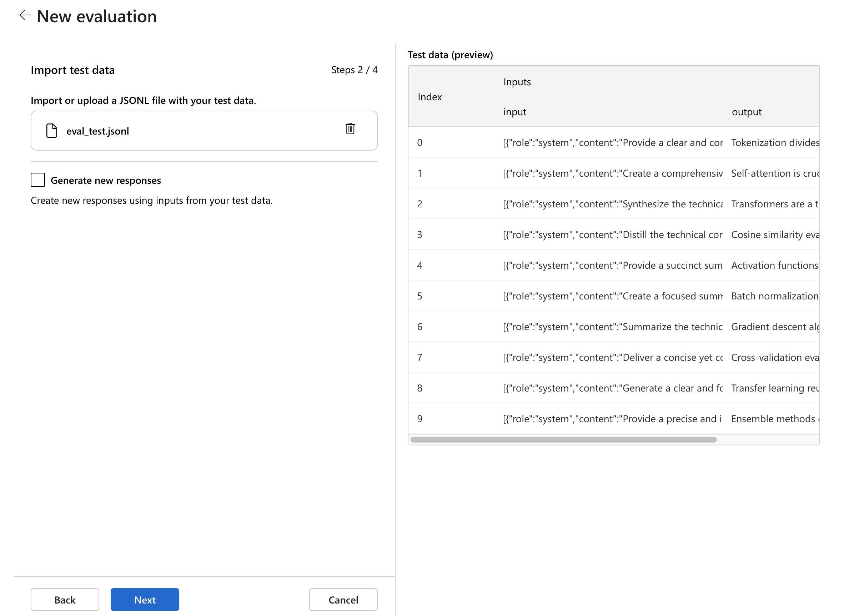
Task: Delete eval_test.jsonl with the trash icon
Action: (x=350, y=129)
